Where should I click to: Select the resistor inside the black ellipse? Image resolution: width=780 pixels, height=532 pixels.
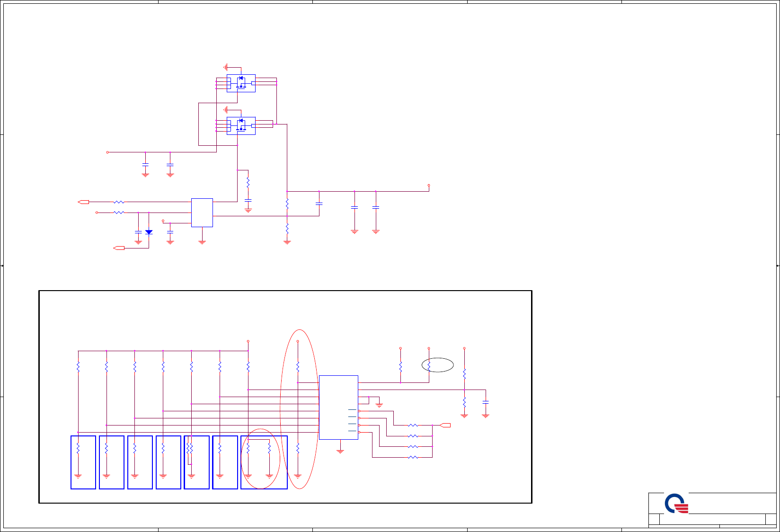[x=429, y=366]
